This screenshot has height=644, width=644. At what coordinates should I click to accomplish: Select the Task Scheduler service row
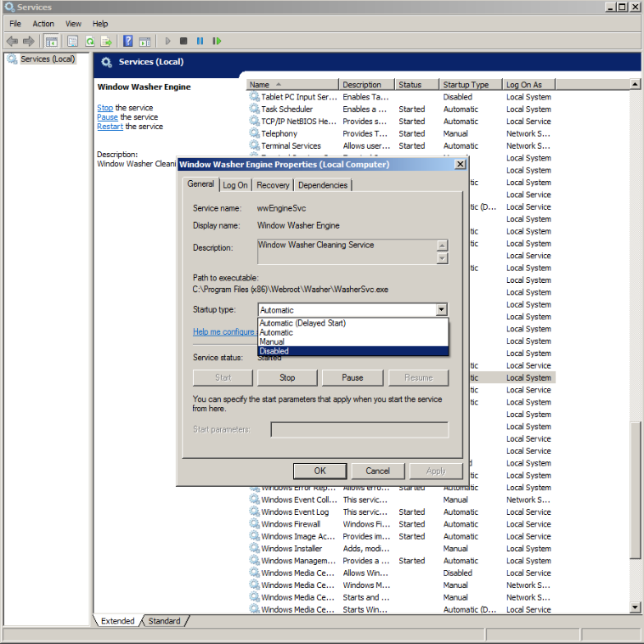click(400, 110)
